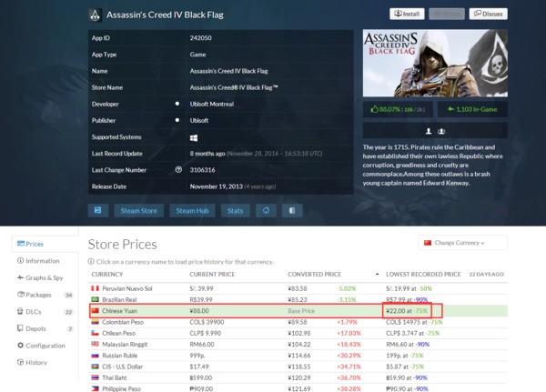Load Russian Ruble price history
The image size is (546, 392).
tap(120, 356)
